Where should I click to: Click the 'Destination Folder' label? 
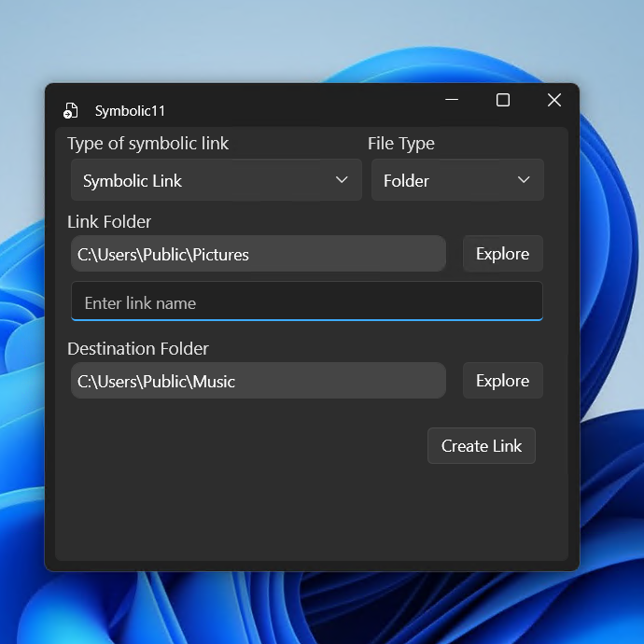coord(138,349)
